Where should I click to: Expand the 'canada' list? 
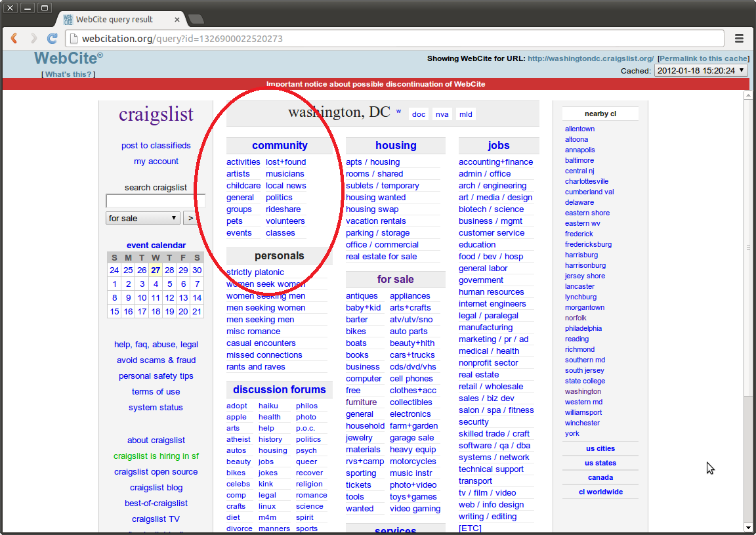click(x=600, y=477)
